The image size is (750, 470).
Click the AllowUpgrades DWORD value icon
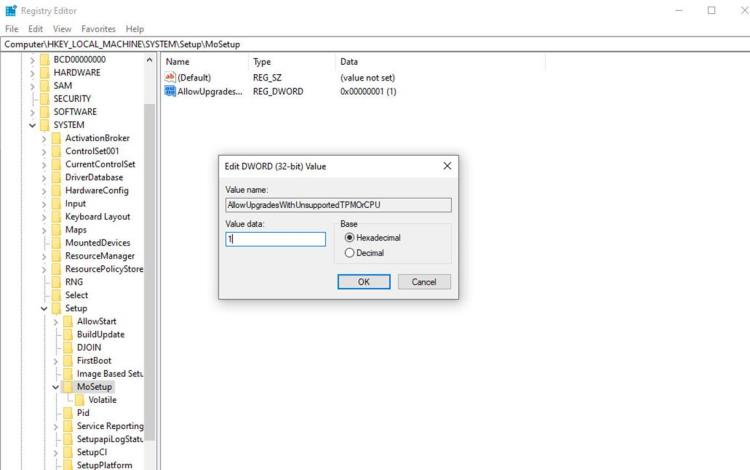[x=170, y=91]
